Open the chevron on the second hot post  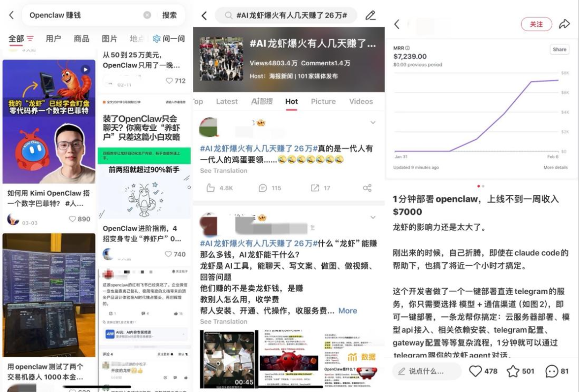[373, 216]
